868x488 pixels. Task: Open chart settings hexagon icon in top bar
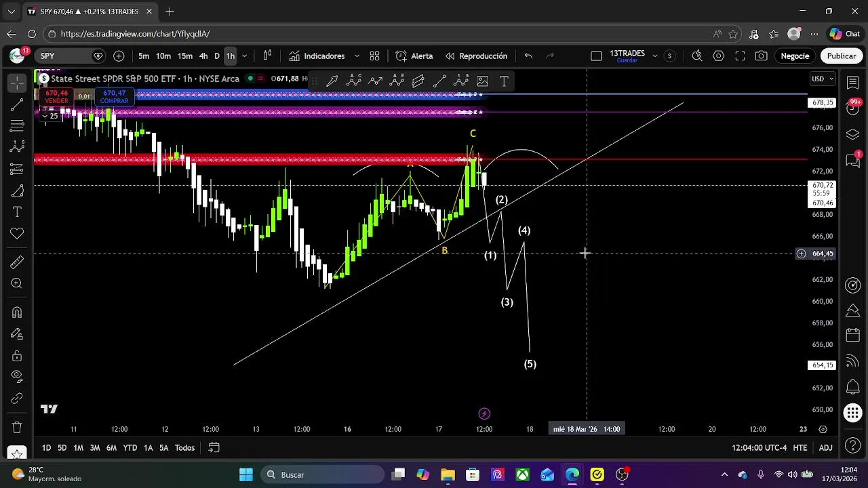pyautogui.click(x=718, y=56)
